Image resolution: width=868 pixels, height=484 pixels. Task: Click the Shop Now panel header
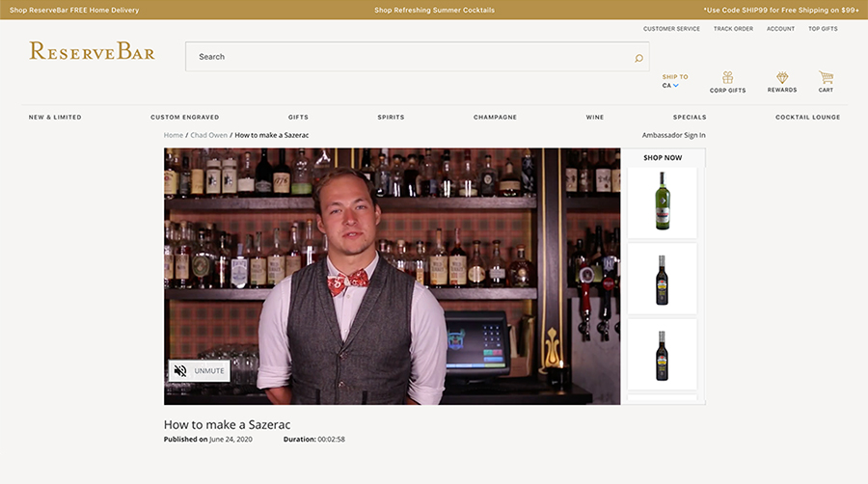point(663,158)
